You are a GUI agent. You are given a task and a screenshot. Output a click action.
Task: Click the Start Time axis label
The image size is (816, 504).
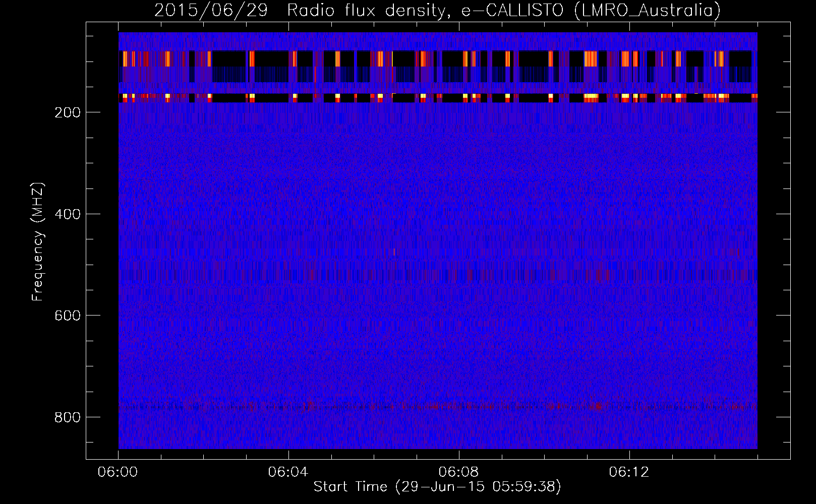pos(437,487)
